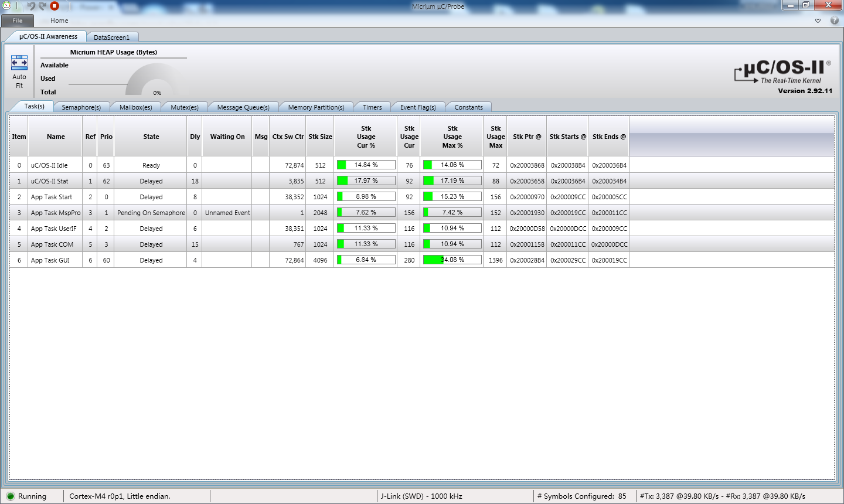Collapse the ribbon with the small chevron
Image resolution: width=844 pixels, height=504 pixels.
pos(818,21)
